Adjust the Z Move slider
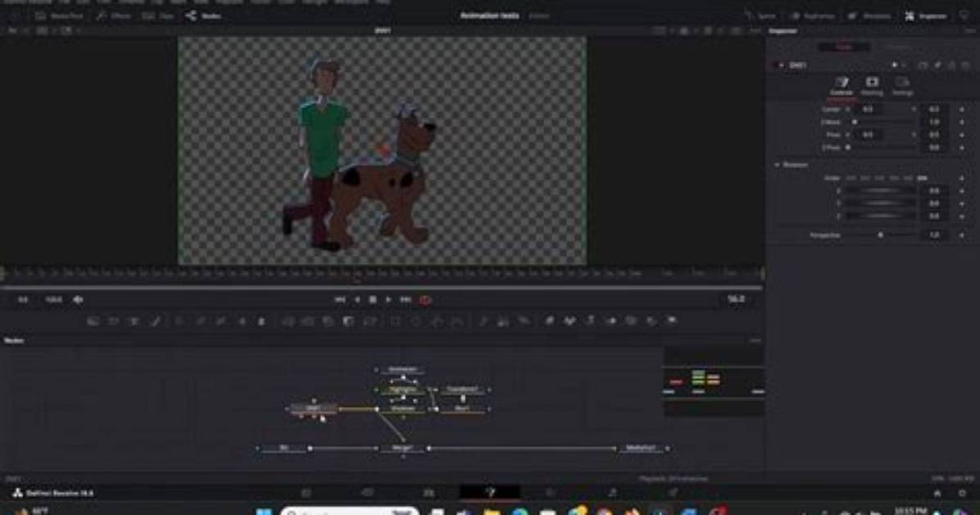The width and height of the screenshot is (980, 515). point(882,122)
